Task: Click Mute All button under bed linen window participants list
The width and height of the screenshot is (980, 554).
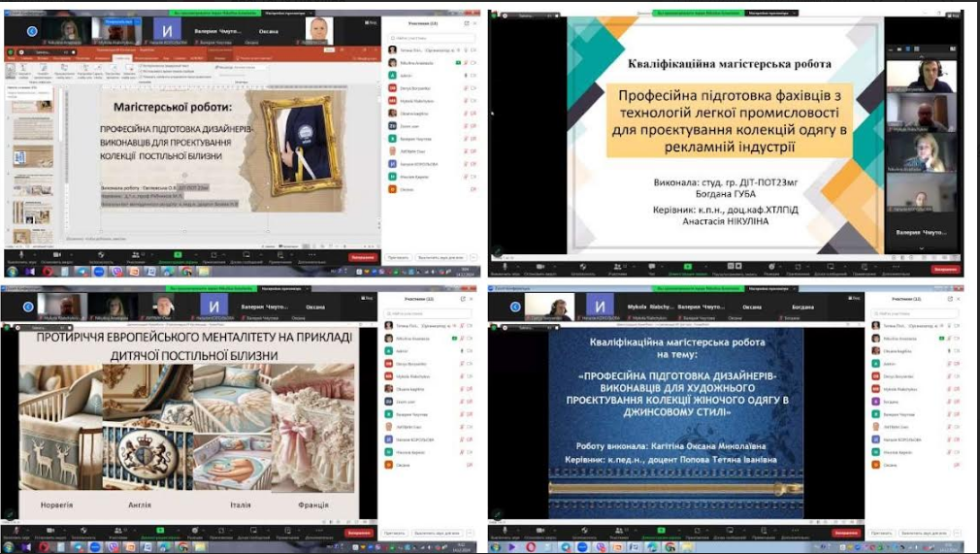Action: coord(441,257)
